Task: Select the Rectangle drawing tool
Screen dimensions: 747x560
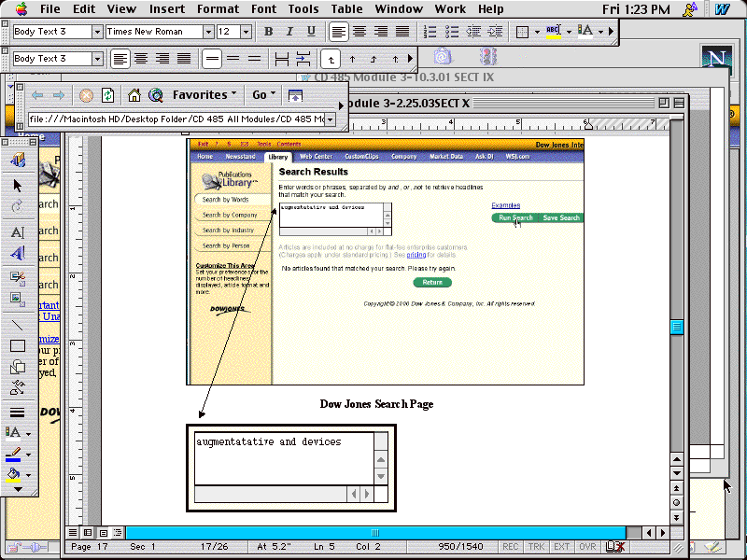Action: click(x=18, y=346)
